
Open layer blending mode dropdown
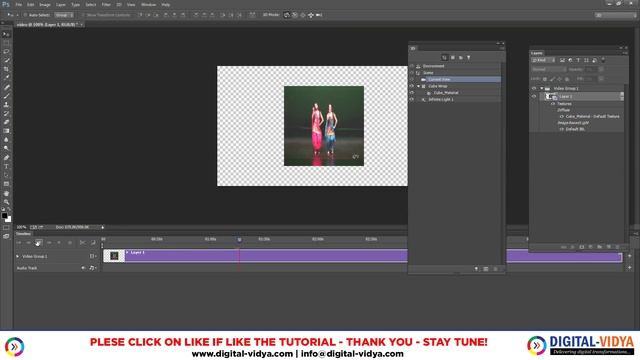point(549,70)
